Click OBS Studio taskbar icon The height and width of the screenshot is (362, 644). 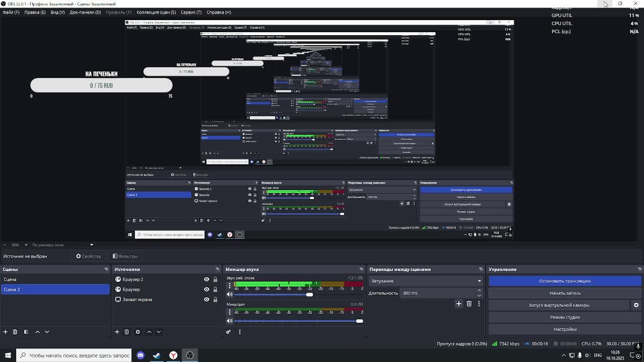(x=190, y=355)
